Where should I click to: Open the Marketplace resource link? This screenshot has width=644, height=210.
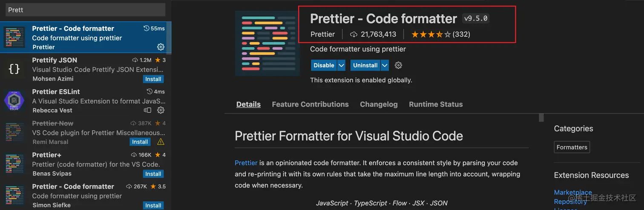point(573,192)
